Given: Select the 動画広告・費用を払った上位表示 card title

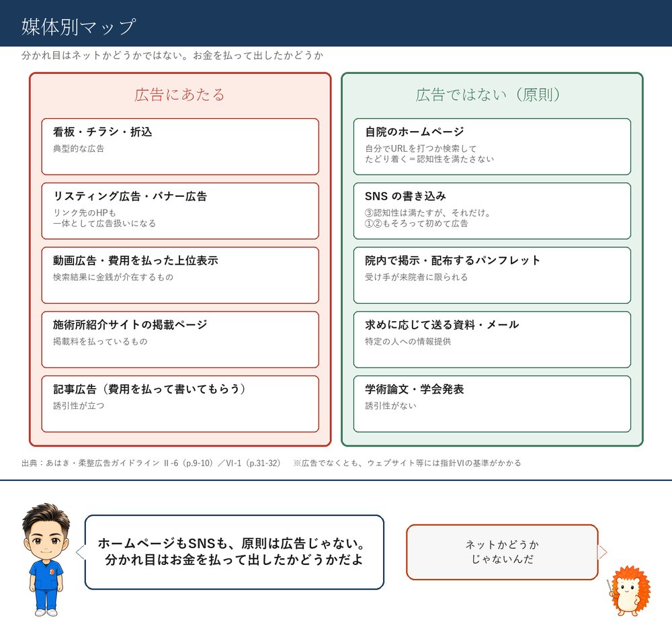Looking at the screenshot, I should tap(136, 261).
